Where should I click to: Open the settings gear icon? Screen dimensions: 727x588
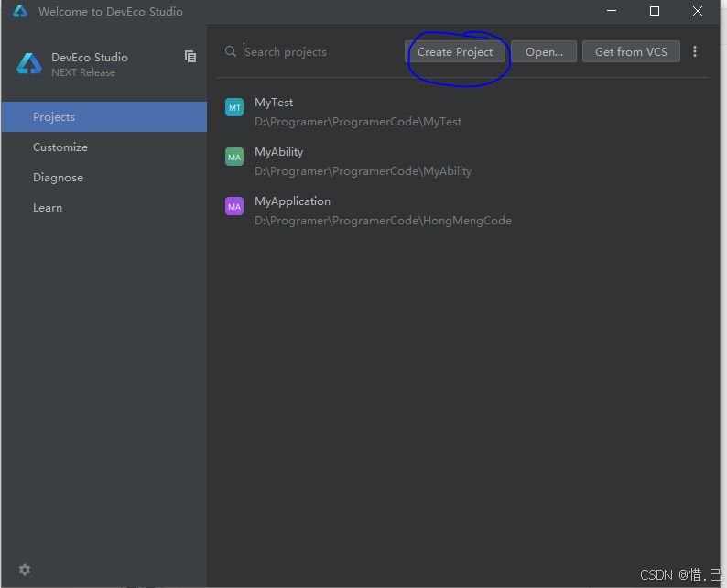pos(25,570)
